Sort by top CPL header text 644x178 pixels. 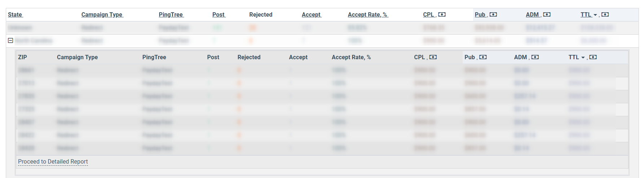429,14
